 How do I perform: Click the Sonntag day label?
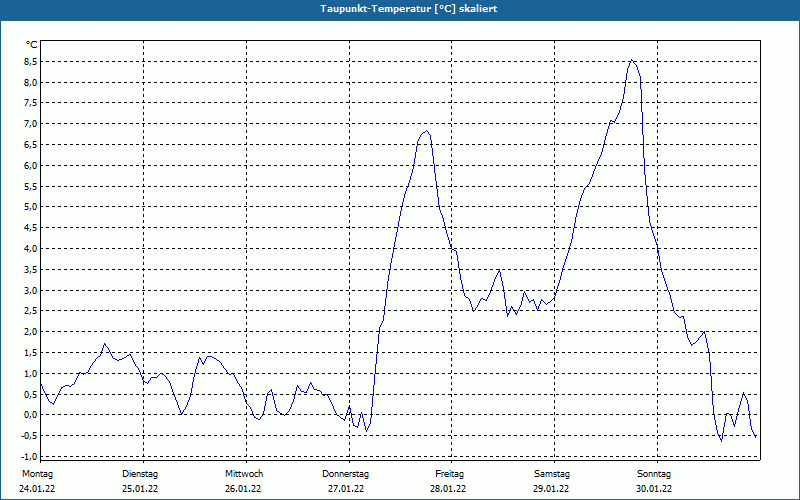(x=654, y=474)
